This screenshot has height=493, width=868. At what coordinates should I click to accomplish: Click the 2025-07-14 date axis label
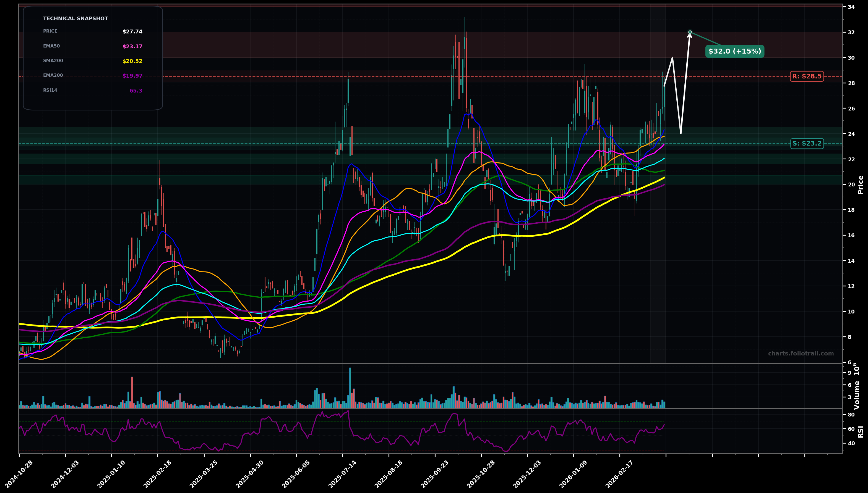[x=344, y=473]
